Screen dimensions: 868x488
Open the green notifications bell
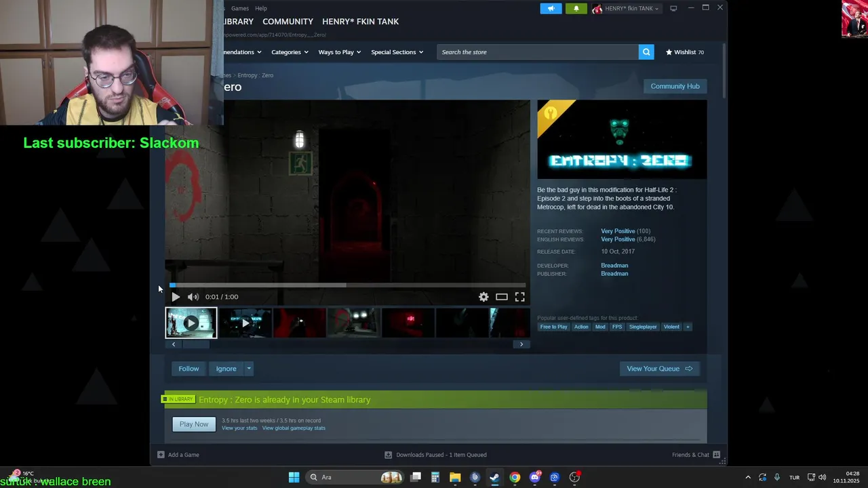pyautogui.click(x=576, y=8)
